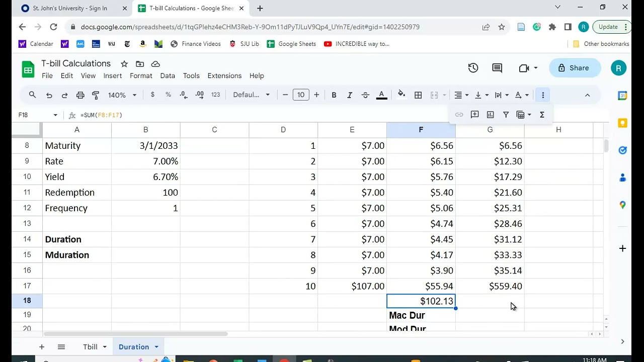This screenshot has height=362, width=644.
Task: Open the Extensions menu
Action: pos(224,75)
